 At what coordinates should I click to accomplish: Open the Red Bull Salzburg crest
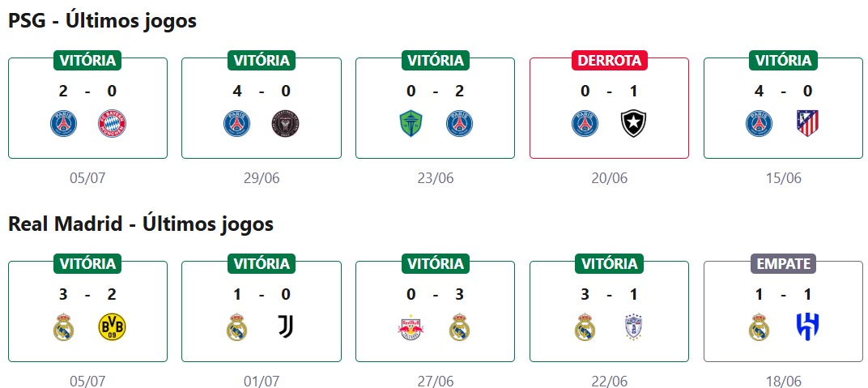[x=411, y=326]
